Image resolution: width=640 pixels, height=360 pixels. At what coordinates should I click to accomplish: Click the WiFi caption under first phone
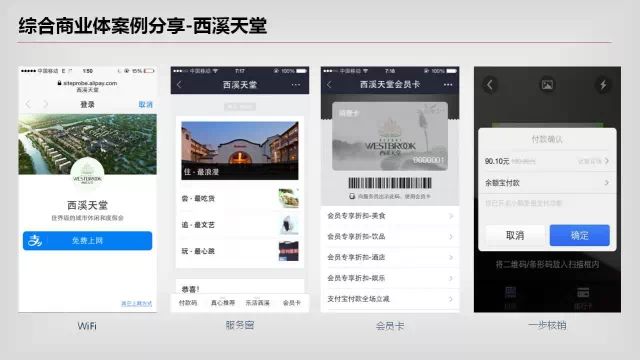[x=87, y=326]
